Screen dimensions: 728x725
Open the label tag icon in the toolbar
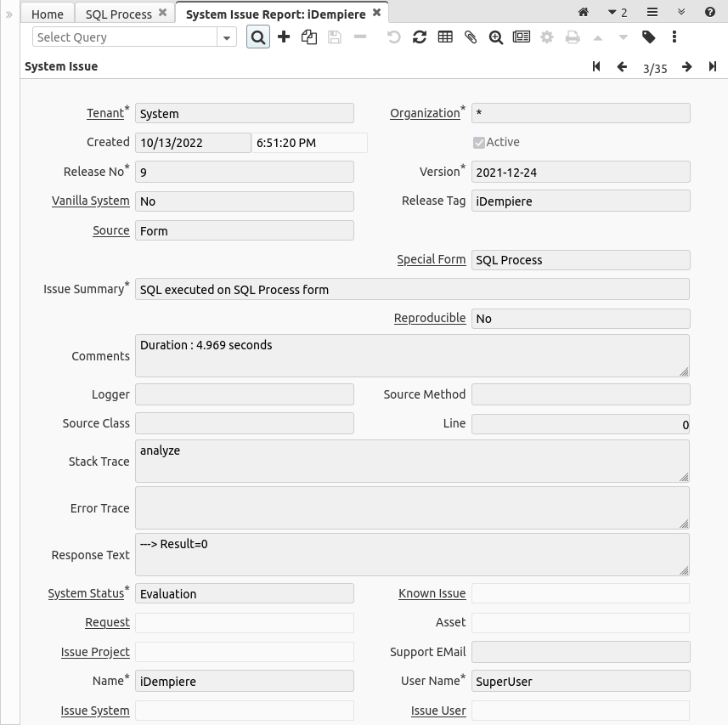(x=649, y=37)
